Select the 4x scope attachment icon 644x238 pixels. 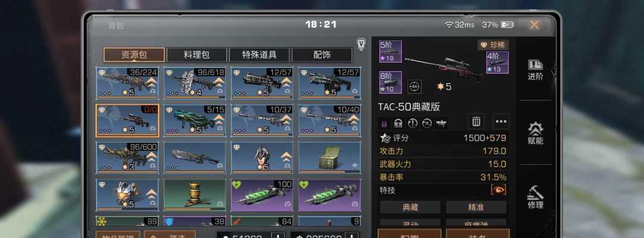click(x=414, y=87)
